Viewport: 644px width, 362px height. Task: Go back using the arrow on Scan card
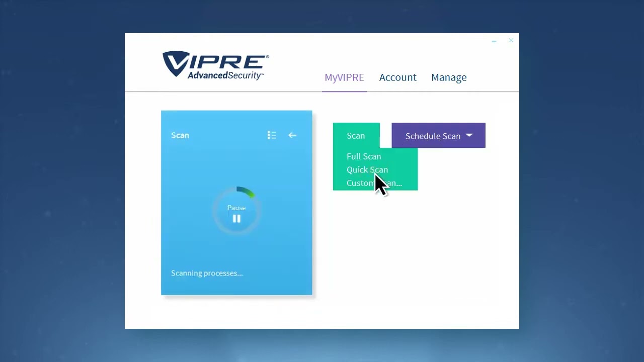292,135
